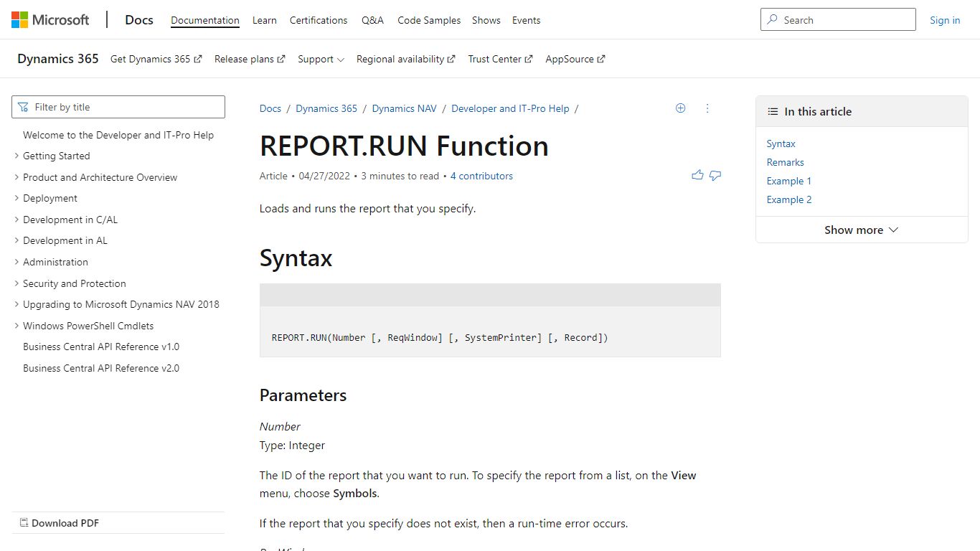980x551 pixels.
Task: Open the 4 contributors link
Action: [481, 176]
